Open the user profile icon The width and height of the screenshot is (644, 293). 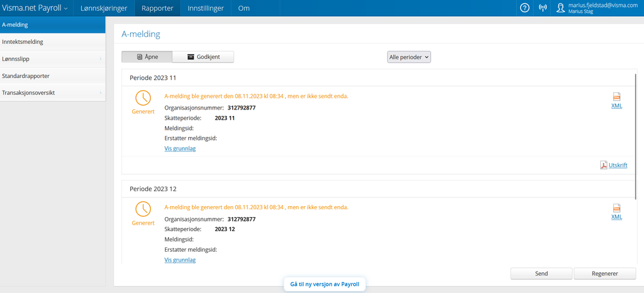point(560,8)
